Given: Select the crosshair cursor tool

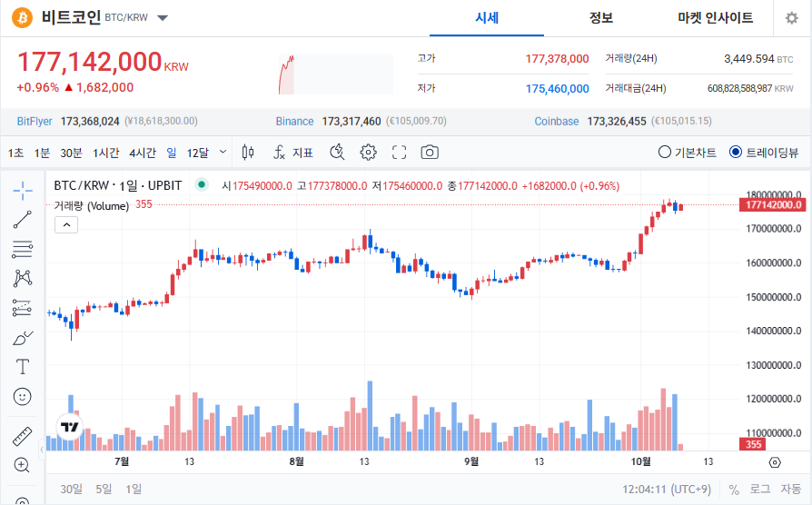Looking at the screenshot, I should coord(23,191).
